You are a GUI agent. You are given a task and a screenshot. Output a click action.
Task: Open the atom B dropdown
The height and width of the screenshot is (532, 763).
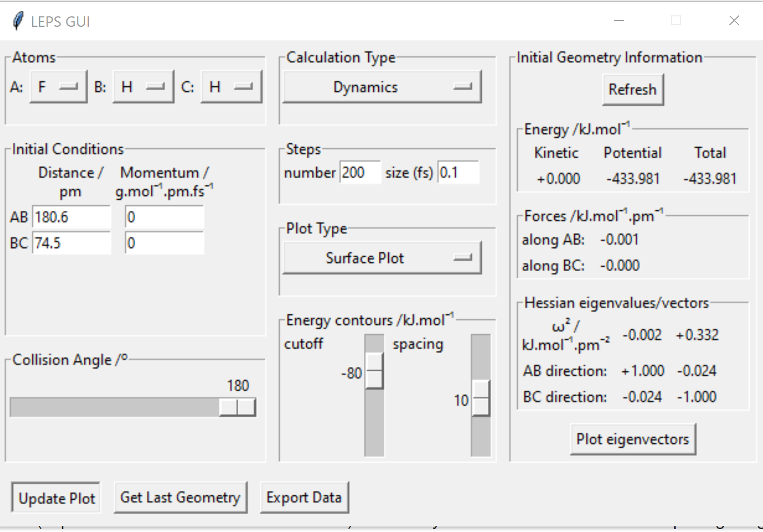pos(143,87)
